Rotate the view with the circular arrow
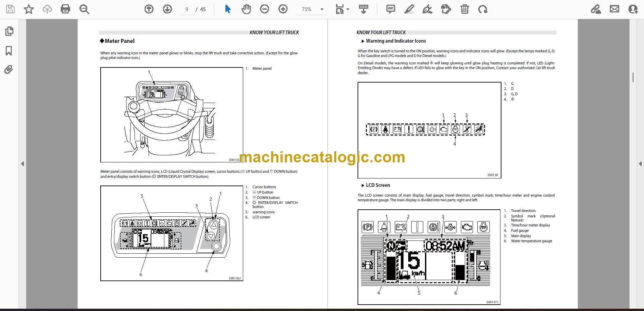 coord(483,9)
